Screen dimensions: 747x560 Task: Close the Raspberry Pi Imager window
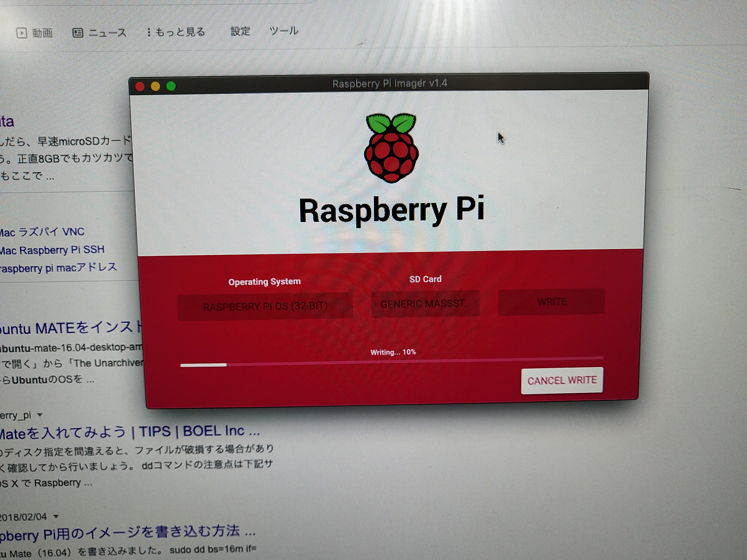point(140,87)
